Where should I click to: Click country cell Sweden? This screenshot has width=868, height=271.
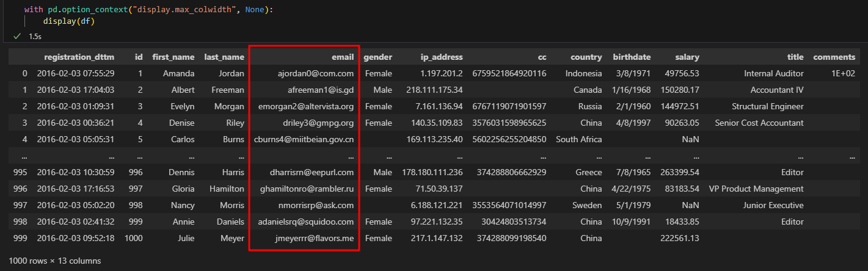pos(588,205)
